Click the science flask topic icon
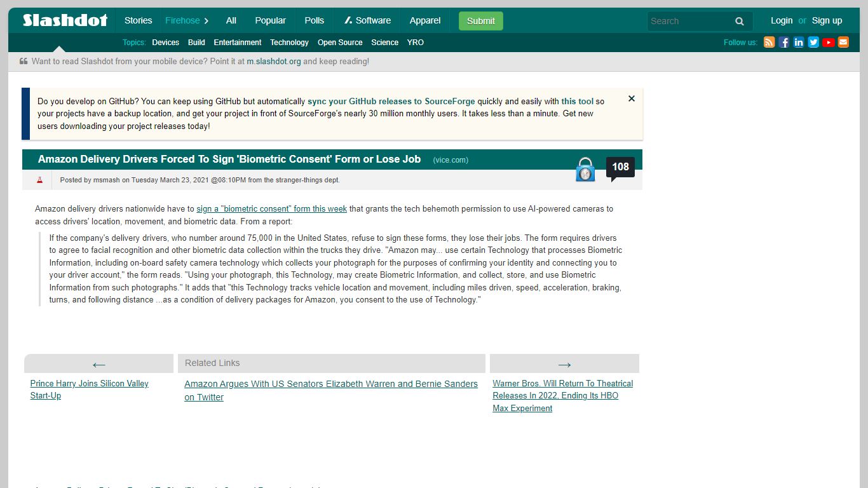 click(x=39, y=180)
